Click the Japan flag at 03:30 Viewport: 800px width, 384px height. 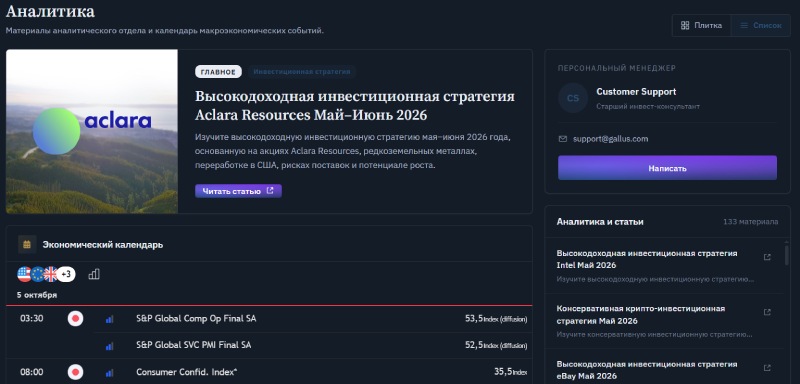tap(76, 319)
